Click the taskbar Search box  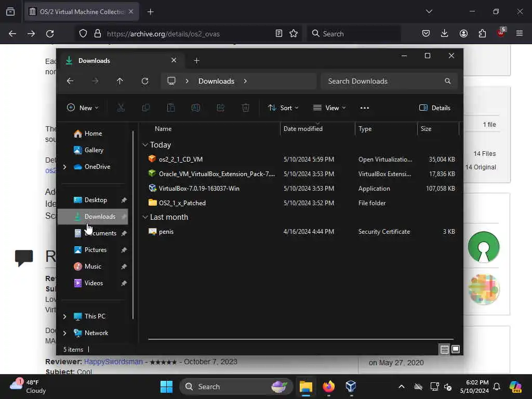coord(236,387)
